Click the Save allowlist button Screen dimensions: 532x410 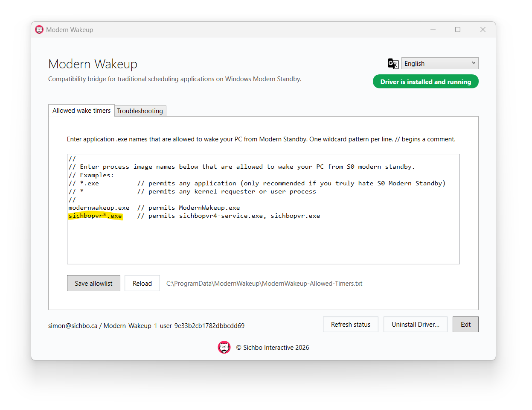click(93, 283)
